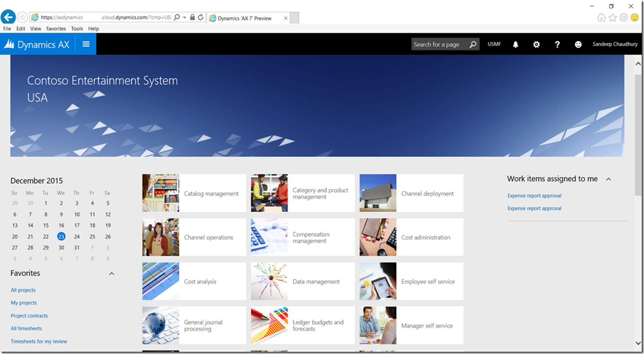The image size is (644, 354).
Task: Open Ledger budgets and forecasts tile
Action: tap(303, 325)
